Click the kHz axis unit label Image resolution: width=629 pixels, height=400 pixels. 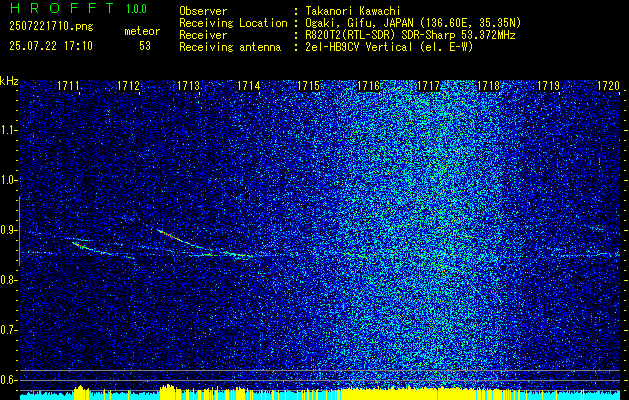(x=9, y=81)
